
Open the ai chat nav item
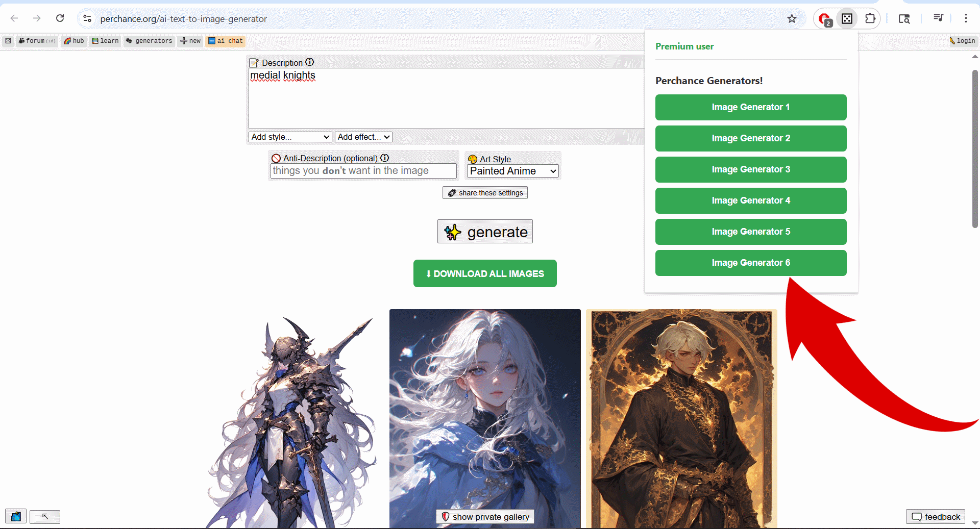[x=225, y=41]
